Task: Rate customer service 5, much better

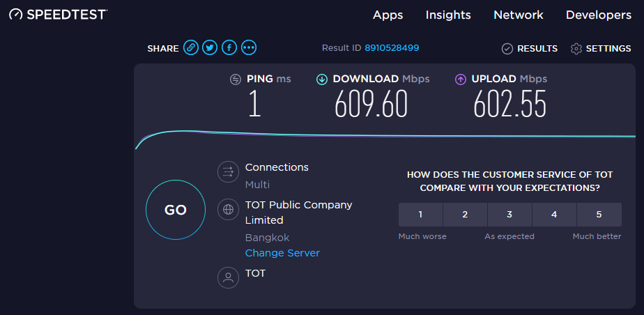Action: [599, 215]
